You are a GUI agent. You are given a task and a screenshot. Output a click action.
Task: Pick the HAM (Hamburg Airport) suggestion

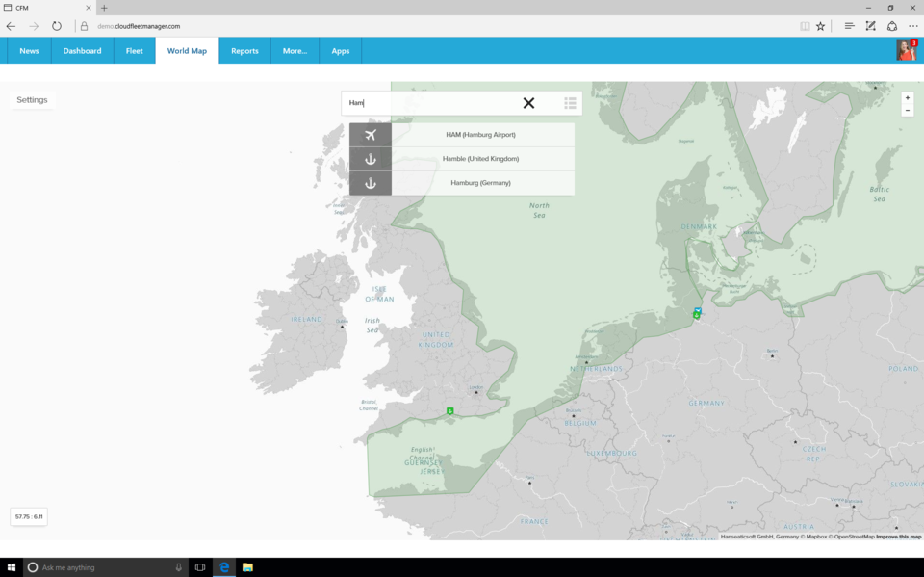pos(481,135)
